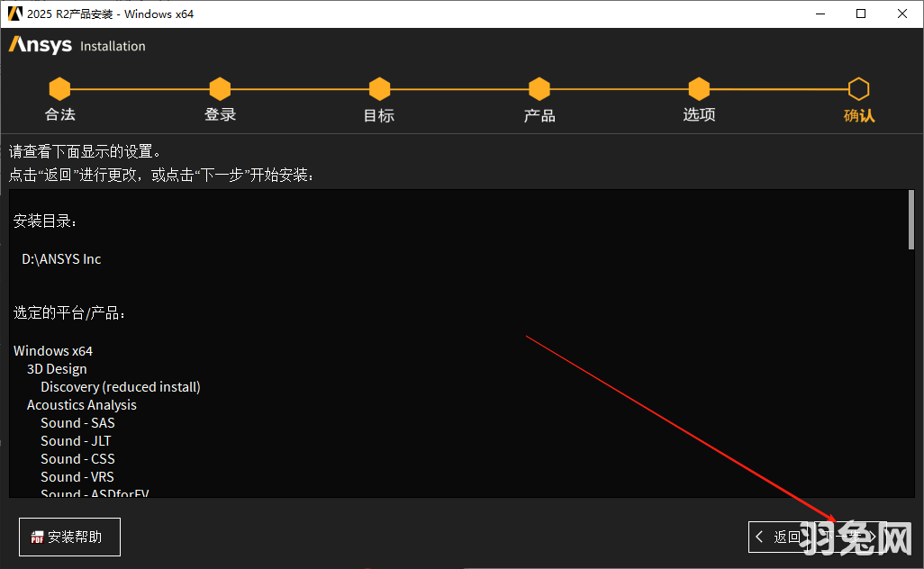Select the Sound - VRS product
This screenshot has width=924, height=569.
pyautogui.click(x=77, y=476)
